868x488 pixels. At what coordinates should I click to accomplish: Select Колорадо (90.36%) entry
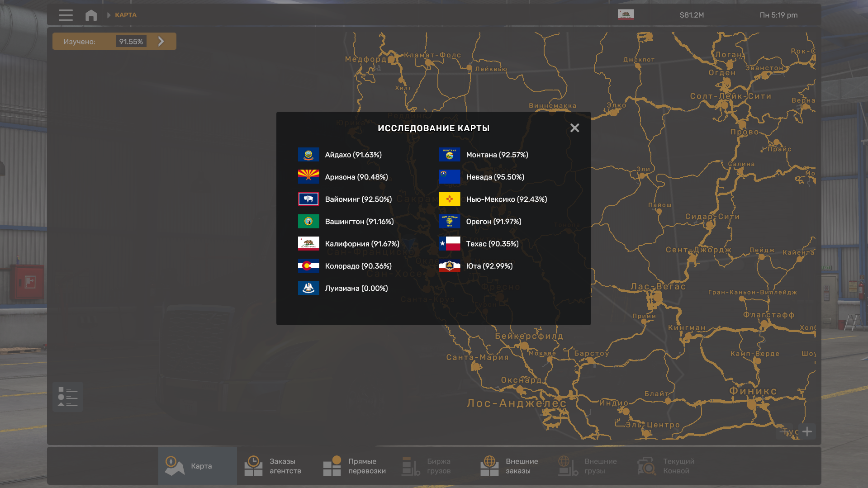[x=358, y=266]
